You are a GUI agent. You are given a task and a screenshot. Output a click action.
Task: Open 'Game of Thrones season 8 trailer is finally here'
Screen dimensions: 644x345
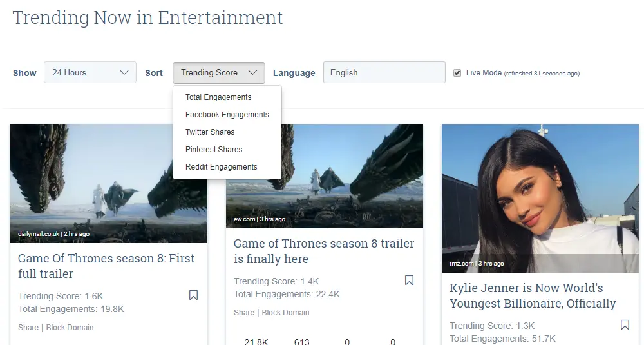[x=323, y=251]
